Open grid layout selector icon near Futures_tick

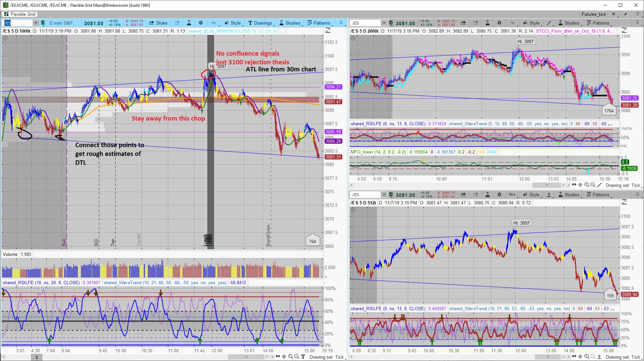[614, 14]
